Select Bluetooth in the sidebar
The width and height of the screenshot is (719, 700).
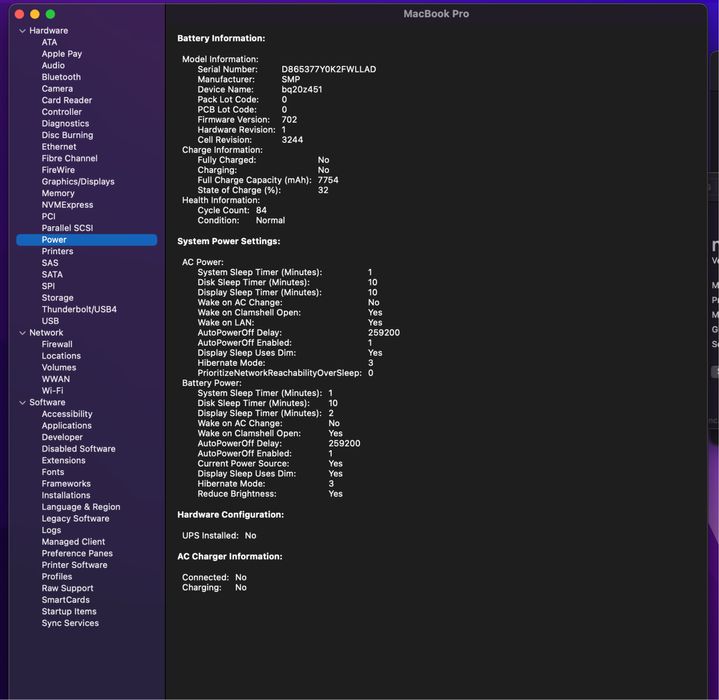coord(61,77)
